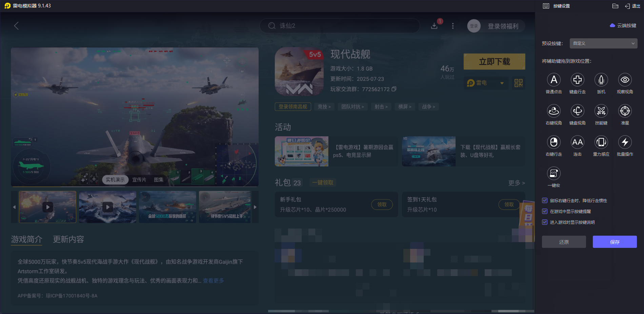
Task: Claim the 新手礼包 gift with 领取
Action: coord(382,204)
